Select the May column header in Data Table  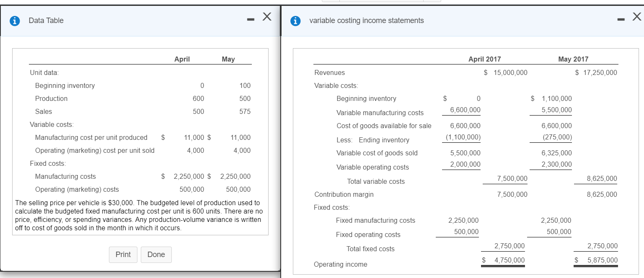tap(228, 59)
